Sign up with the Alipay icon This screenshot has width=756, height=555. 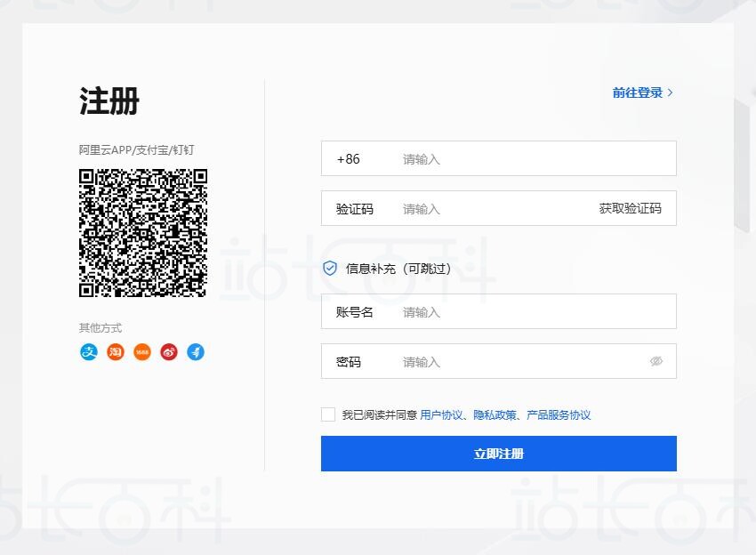pyautogui.click(x=89, y=352)
